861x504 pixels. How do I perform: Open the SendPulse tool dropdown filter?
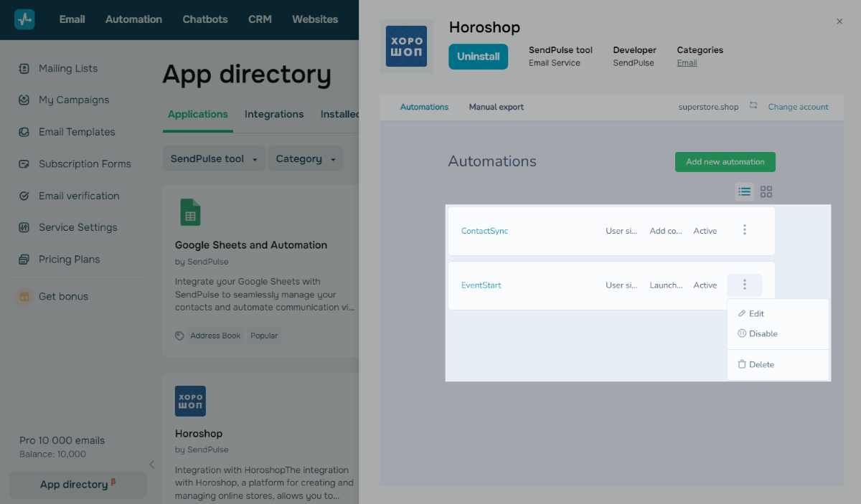pyautogui.click(x=214, y=159)
